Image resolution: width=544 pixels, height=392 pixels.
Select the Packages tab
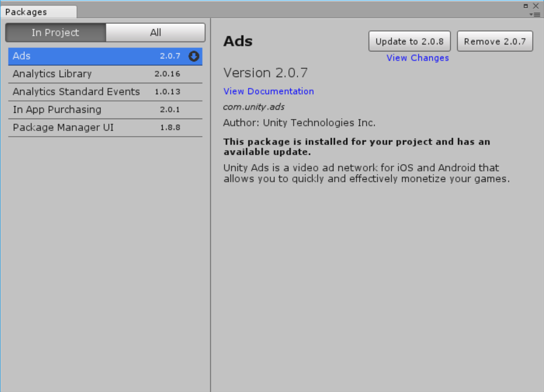[x=38, y=12]
